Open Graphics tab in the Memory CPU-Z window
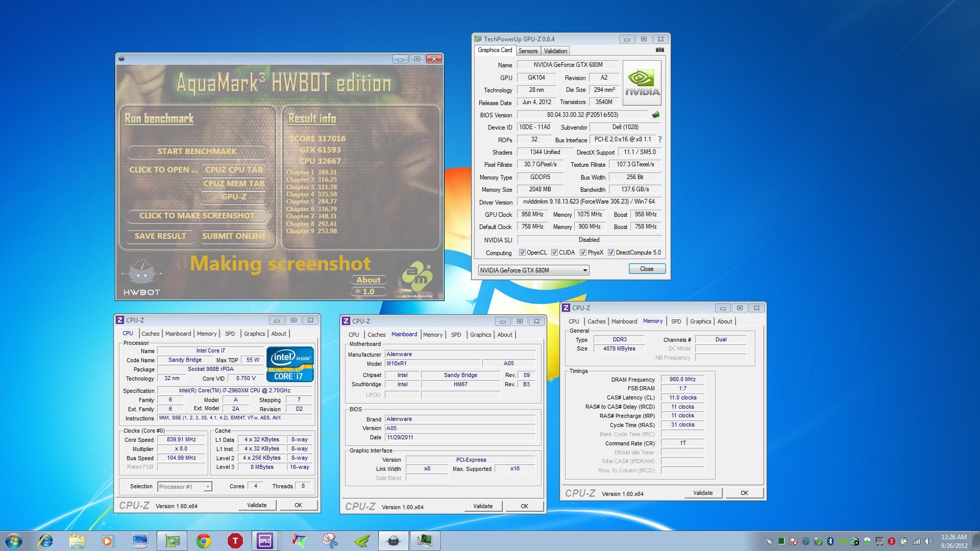This screenshot has width=980, height=551. coord(700,321)
